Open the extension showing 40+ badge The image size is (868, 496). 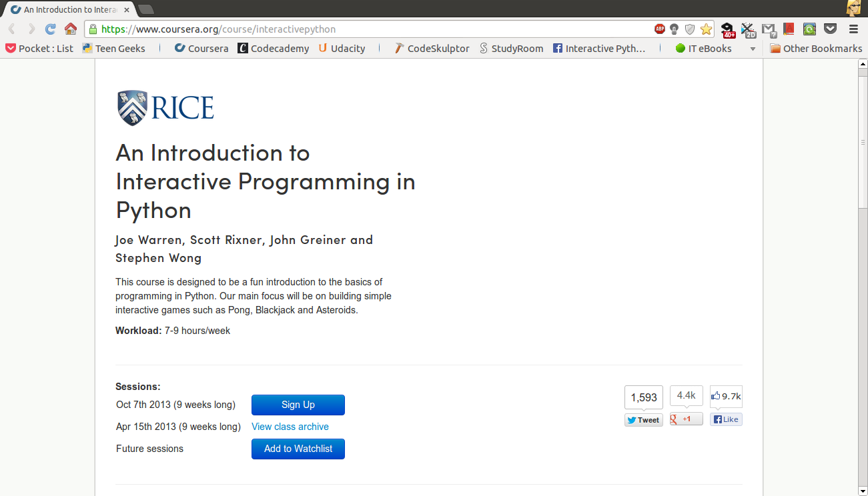pyautogui.click(x=728, y=30)
